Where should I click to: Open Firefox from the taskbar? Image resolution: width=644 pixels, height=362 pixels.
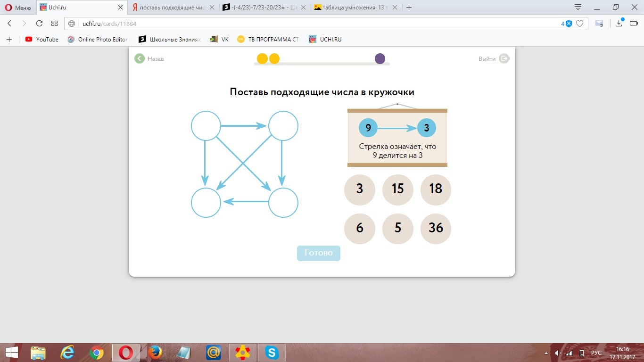(155, 352)
